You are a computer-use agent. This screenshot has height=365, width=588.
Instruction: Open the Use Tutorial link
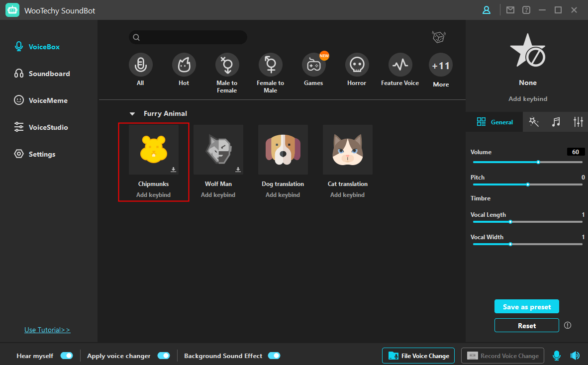tap(47, 330)
